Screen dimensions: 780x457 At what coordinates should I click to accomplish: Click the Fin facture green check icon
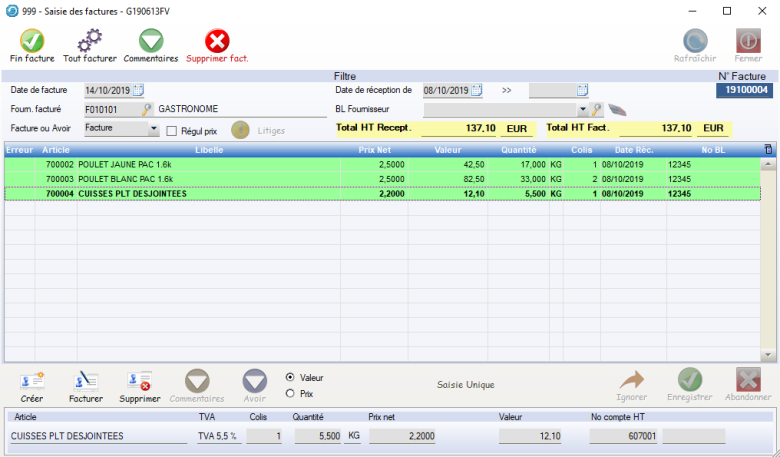click(32, 41)
